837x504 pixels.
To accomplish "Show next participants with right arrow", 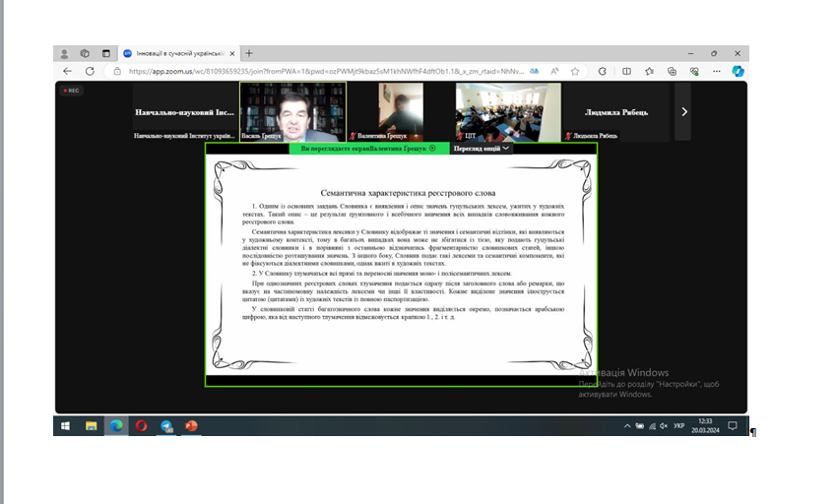I will point(684,111).
